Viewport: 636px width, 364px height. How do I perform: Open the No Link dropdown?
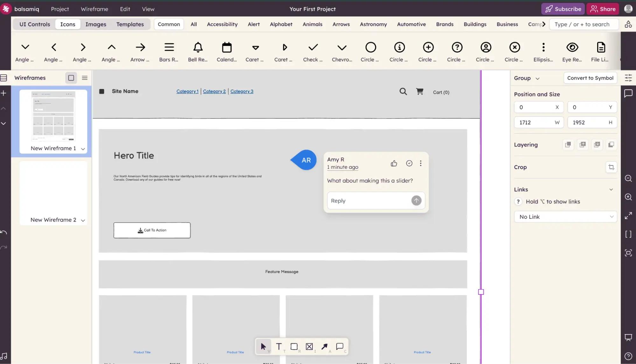(565, 217)
